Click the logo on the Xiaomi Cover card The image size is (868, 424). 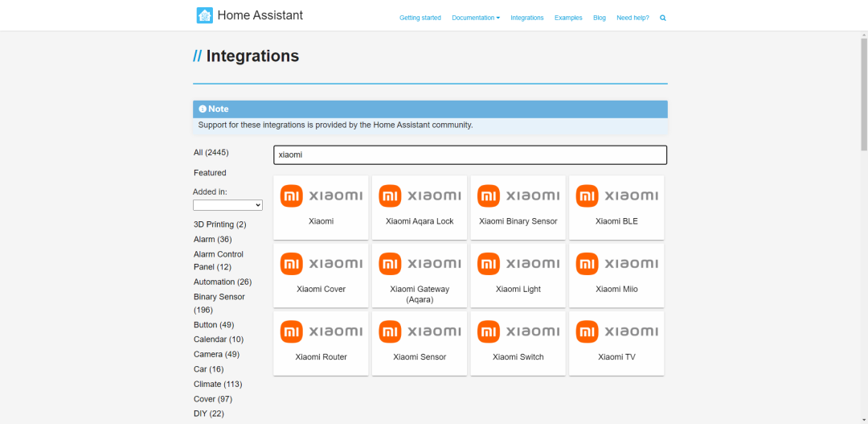[x=321, y=264]
